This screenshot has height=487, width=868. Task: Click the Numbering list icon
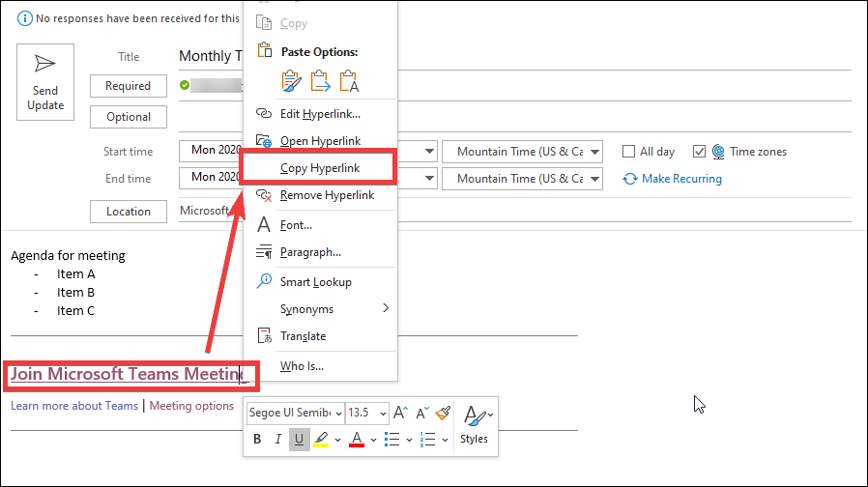point(427,440)
